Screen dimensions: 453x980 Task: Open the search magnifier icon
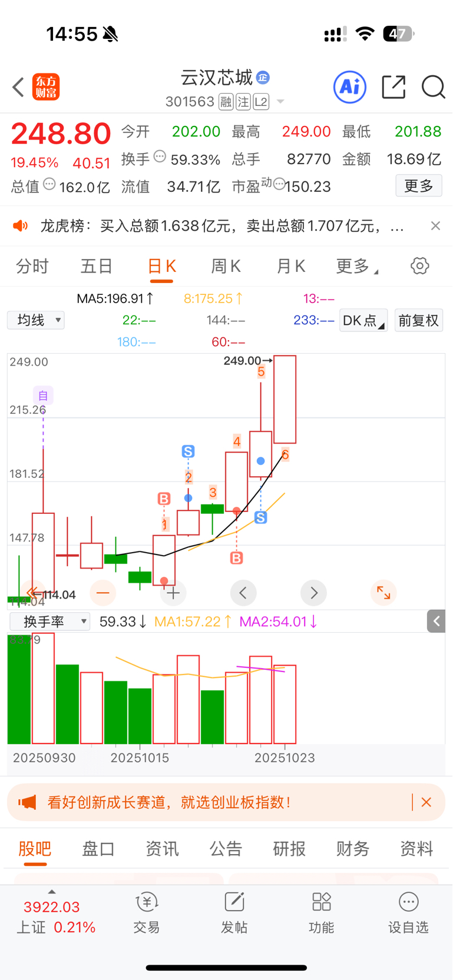[433, 87]
